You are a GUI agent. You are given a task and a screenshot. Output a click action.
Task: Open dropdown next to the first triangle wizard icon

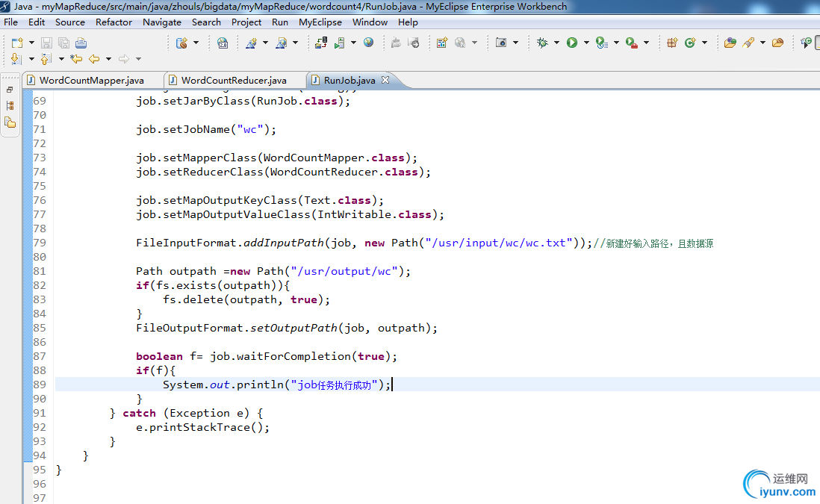pos(265,43)
